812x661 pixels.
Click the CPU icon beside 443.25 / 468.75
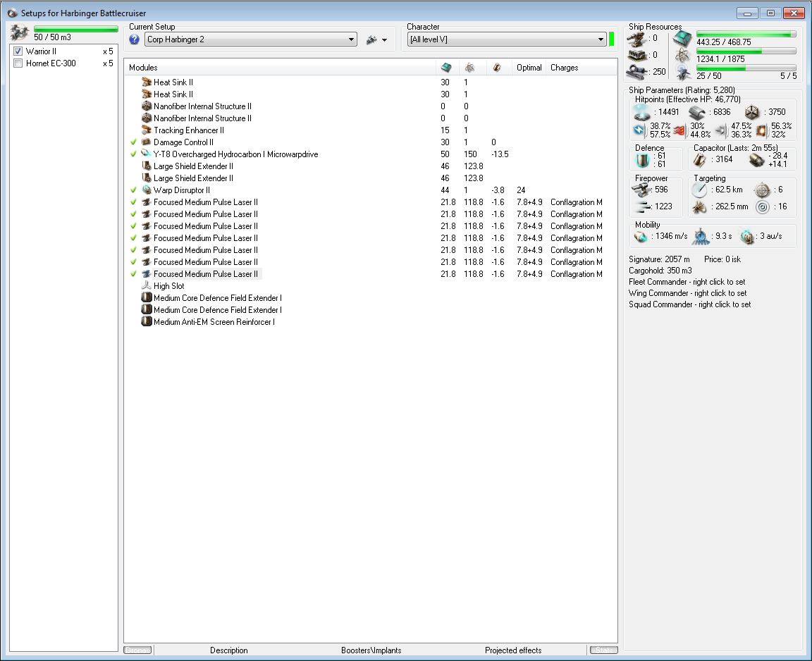[682, 38]
